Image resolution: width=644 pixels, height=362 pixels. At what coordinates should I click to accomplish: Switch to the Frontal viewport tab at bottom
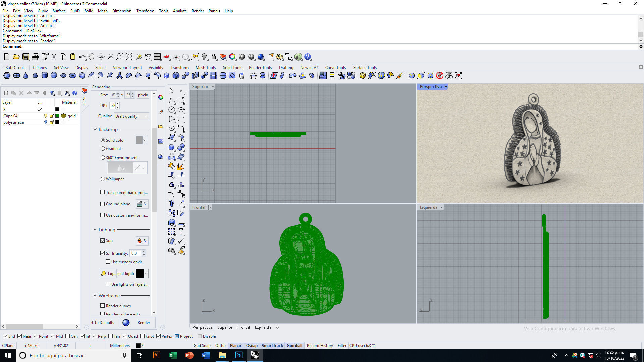[244, 327]
